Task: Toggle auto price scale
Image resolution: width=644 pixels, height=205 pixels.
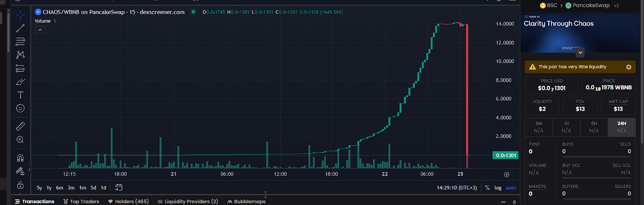Action: tap(511, 188)
